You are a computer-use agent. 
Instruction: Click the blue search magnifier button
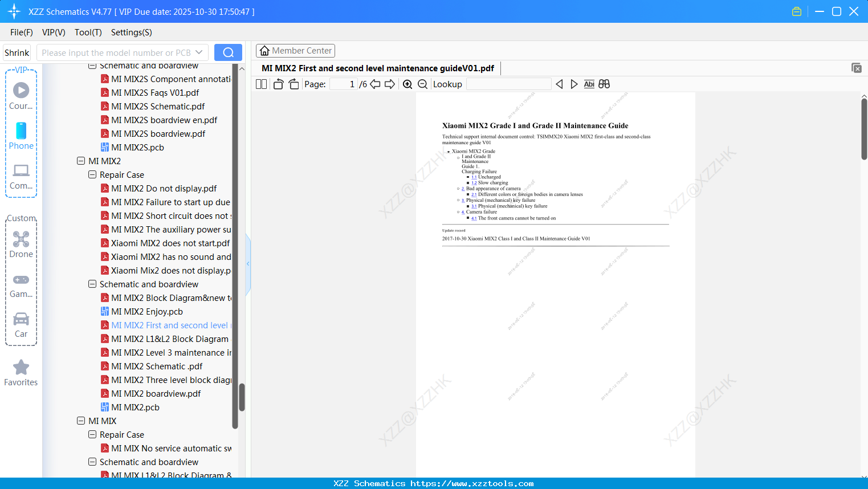[228, 52]
